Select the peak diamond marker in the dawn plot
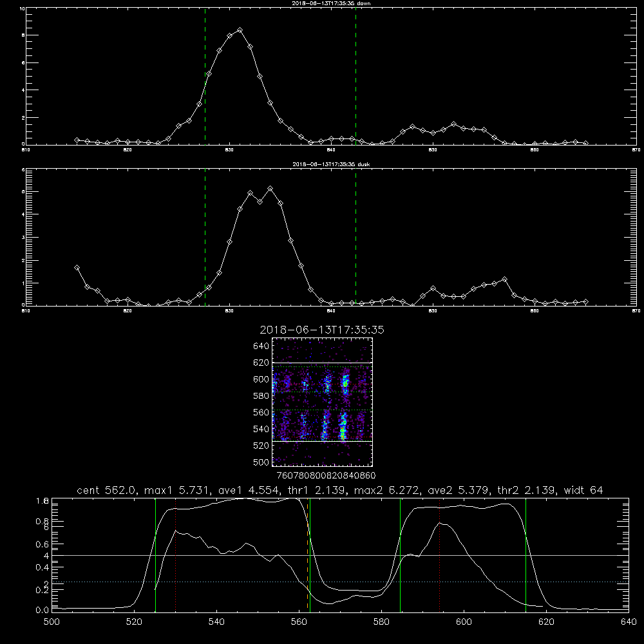The height and width of the screenshot is (644, 644). 240,30
